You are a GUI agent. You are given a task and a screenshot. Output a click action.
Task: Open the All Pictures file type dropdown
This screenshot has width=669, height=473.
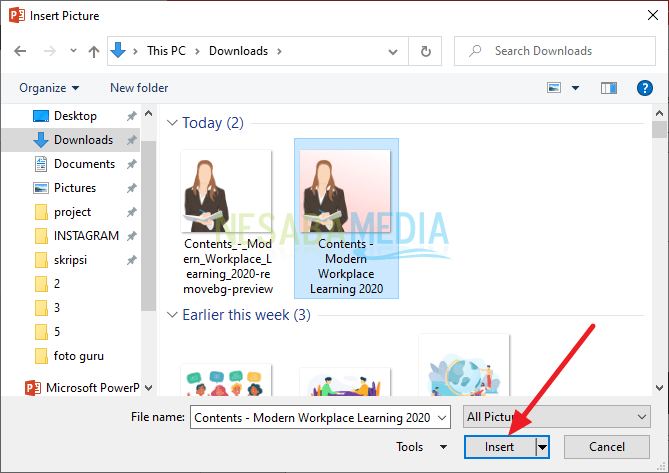pyautogui.click(x=555, y=416)
